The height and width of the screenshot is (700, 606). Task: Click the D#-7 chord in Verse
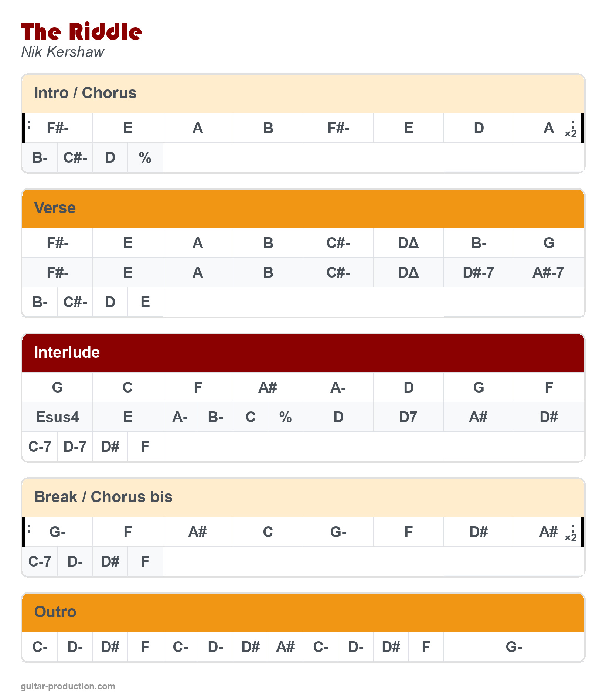coord(479,273)
